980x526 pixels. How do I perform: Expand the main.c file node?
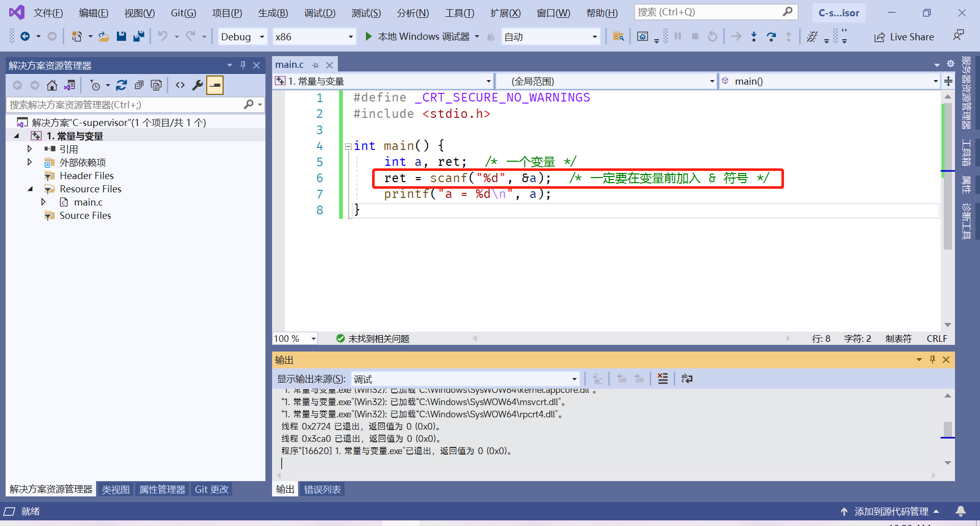click(43, 202)
